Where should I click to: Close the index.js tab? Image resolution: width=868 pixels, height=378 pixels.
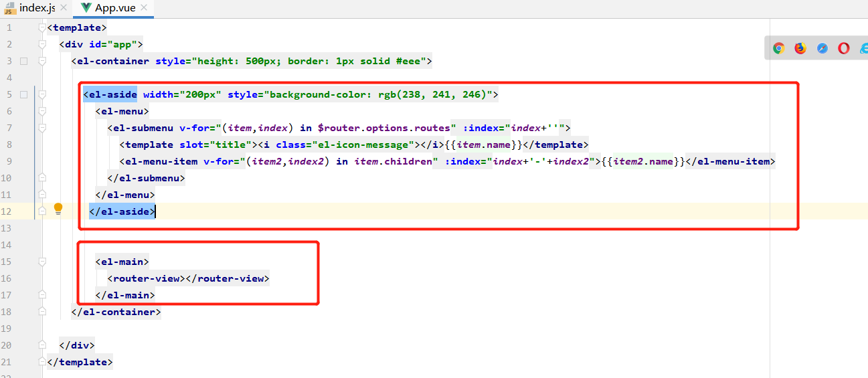[63, 9]
